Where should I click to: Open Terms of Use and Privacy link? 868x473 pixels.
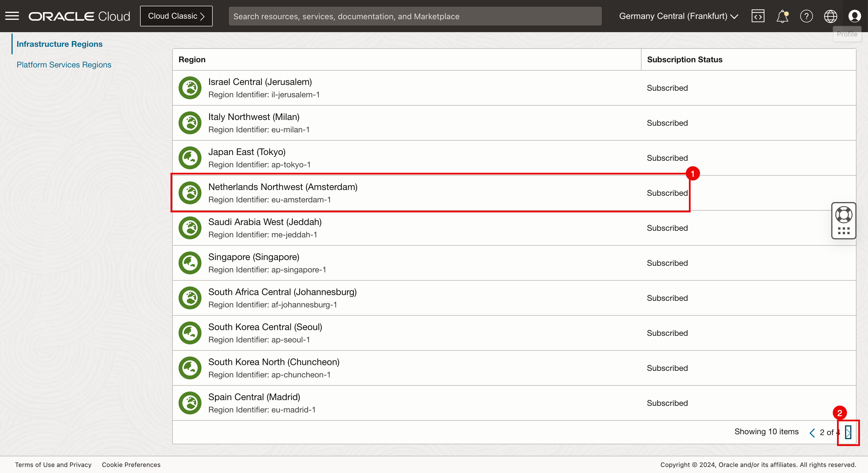(x=53, y=465)
